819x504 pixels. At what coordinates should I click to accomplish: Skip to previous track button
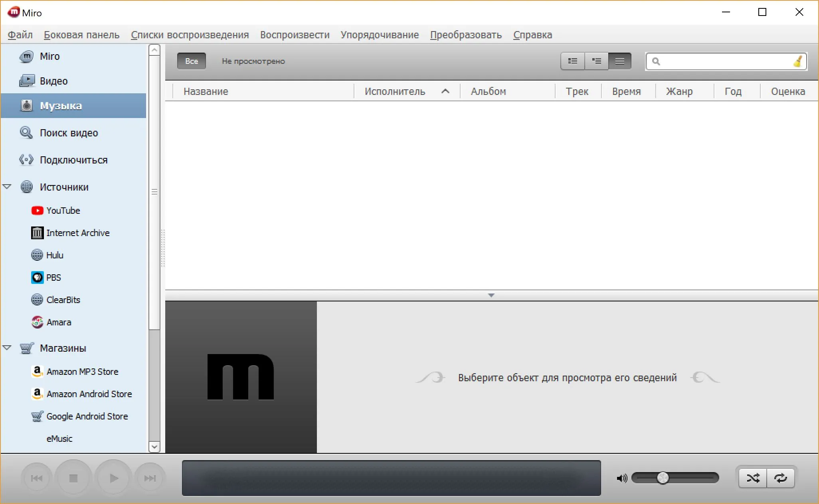coord(37,478)
